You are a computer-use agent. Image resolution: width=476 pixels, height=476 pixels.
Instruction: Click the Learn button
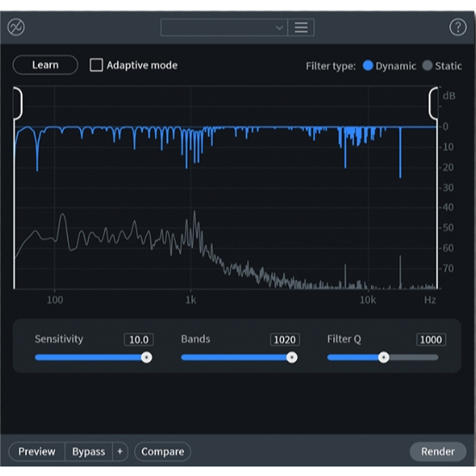tap(46, 65)
